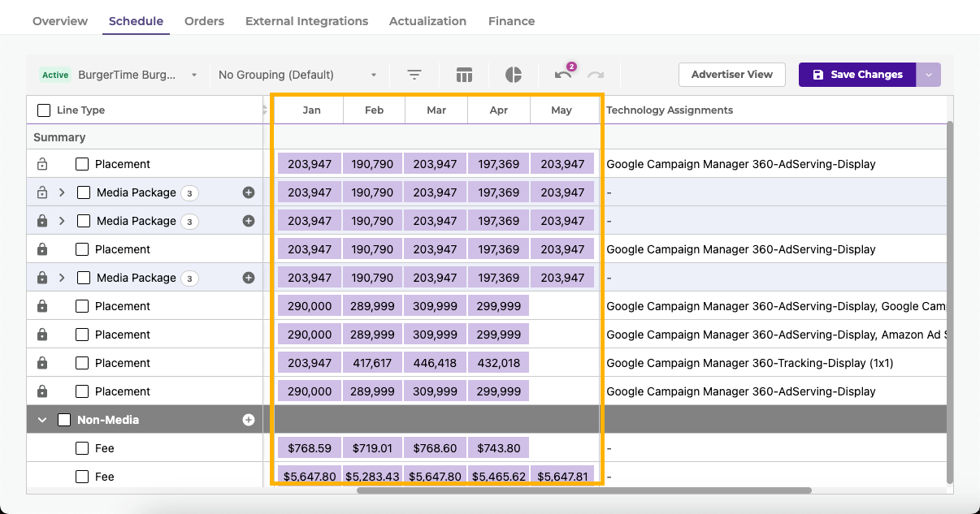
Task: Click the table columns layout icon
Action: pos(464,75)
